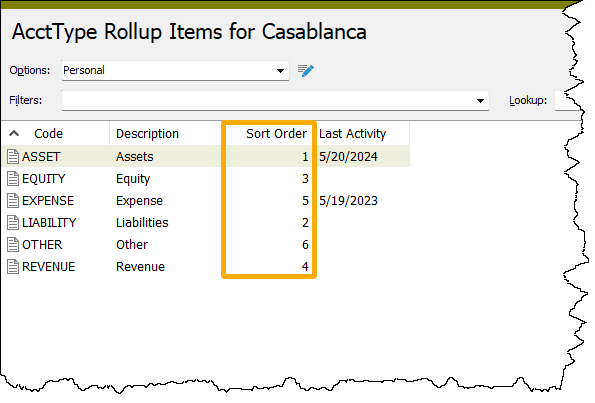Click inside the Filters combo box field
This screenshot has width=595, height=403.
[x=275, y=101]
